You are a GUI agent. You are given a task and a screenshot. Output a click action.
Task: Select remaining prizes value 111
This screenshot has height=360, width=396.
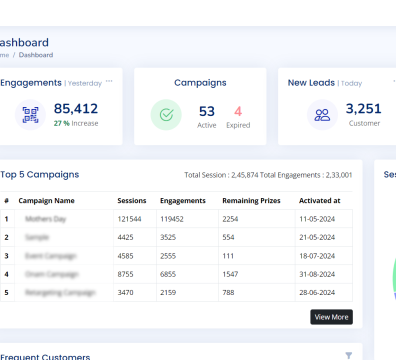(x=228, y=256)
